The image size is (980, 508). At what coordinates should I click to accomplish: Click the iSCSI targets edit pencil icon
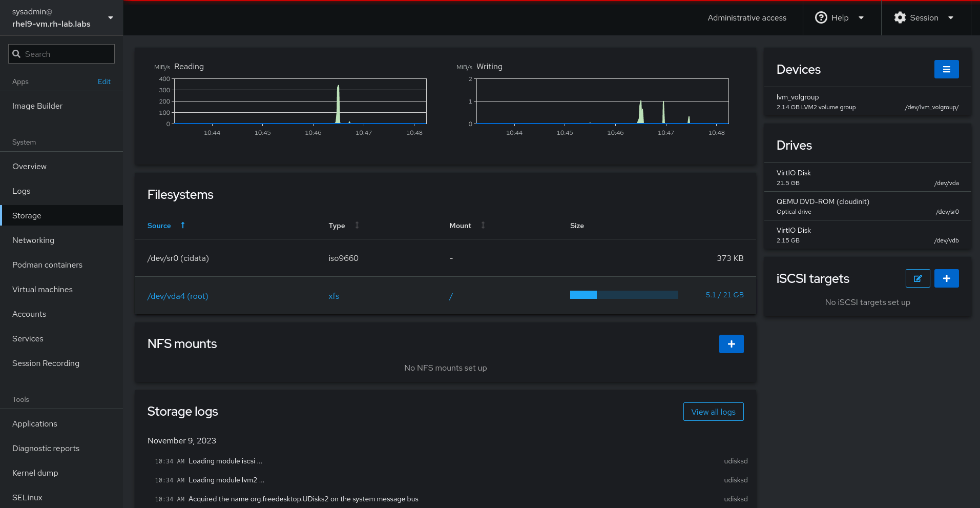pyautogui.click(x=918, y=278)
